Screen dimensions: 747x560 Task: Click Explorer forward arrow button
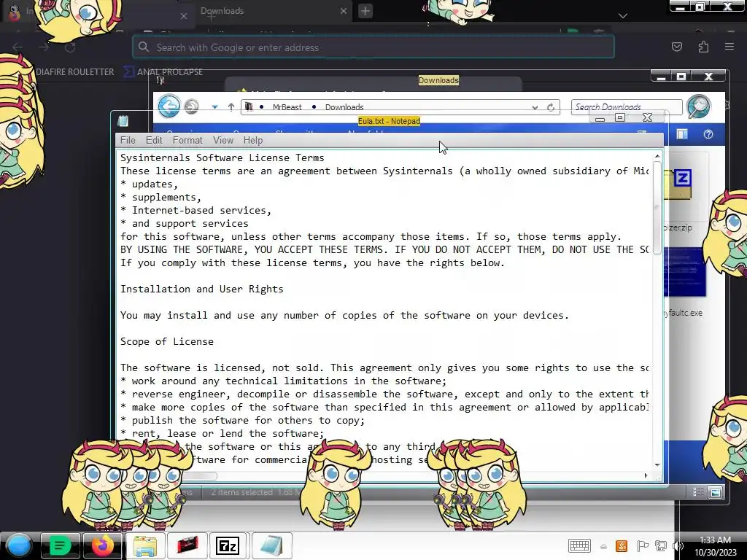click(x=192, y=106)
